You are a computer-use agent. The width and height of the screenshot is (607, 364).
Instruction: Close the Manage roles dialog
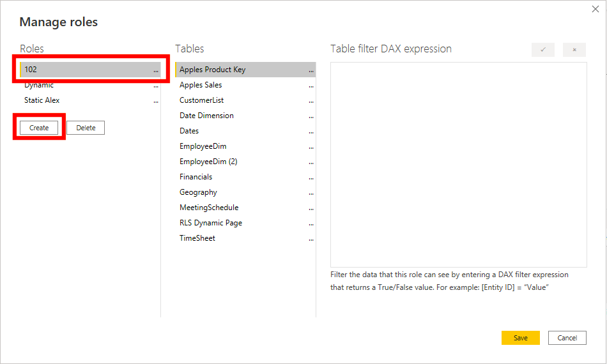(596, 9)
